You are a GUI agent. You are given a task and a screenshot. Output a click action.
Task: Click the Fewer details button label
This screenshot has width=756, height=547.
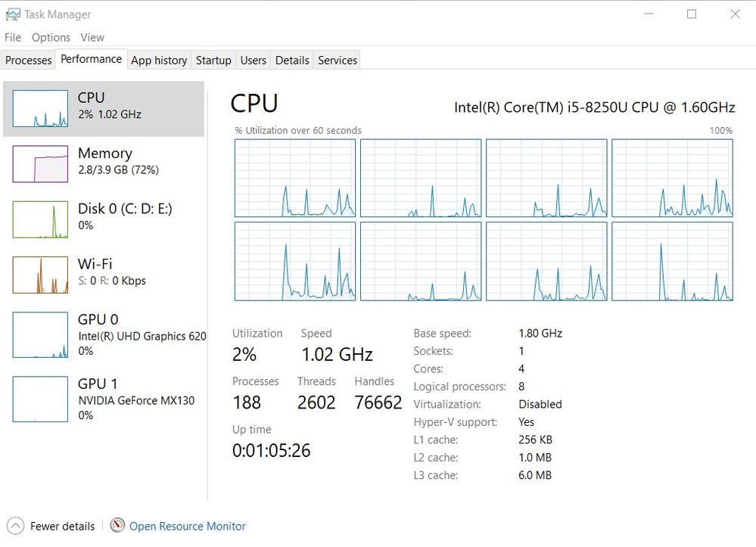pos(63,526)
